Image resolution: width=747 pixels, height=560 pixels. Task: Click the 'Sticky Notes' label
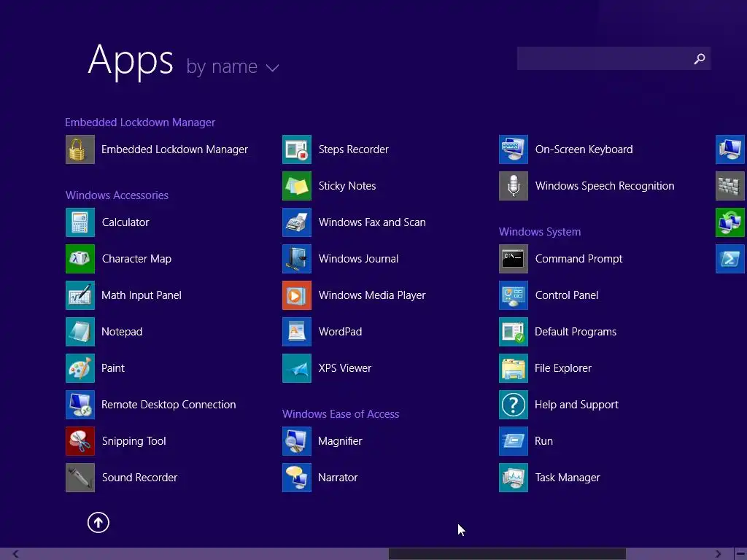point(347,186)
